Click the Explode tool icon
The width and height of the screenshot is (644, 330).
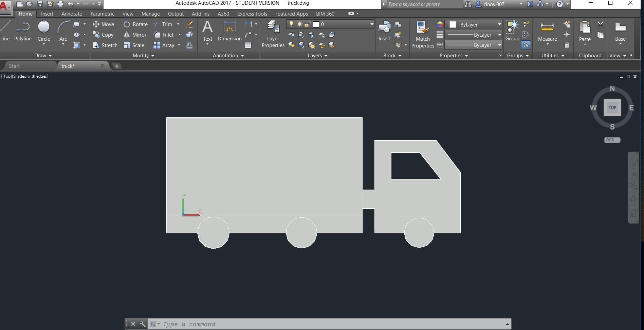189,35
